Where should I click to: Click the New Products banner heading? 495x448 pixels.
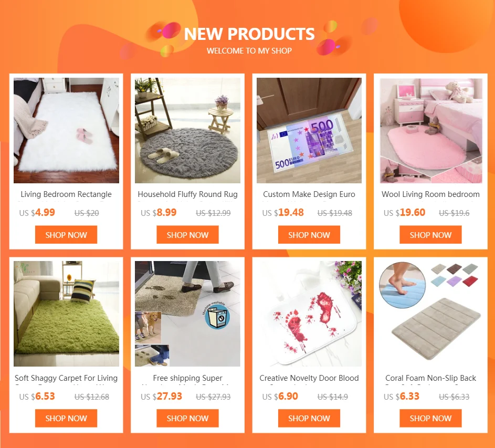coord(249,34)
